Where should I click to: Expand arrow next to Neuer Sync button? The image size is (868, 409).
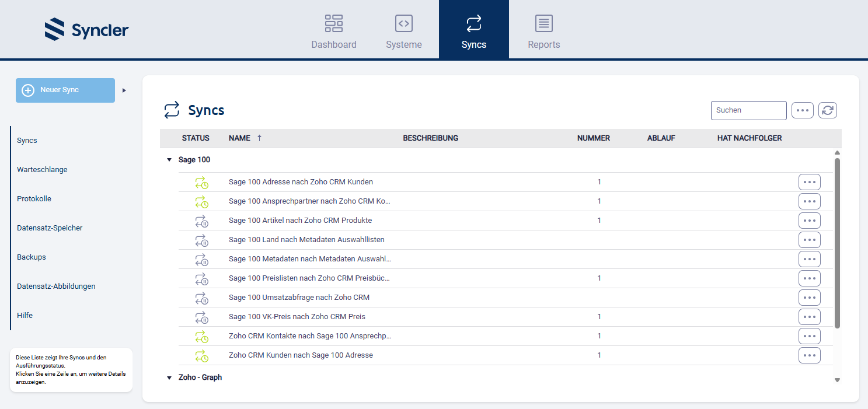click(124, 90)
